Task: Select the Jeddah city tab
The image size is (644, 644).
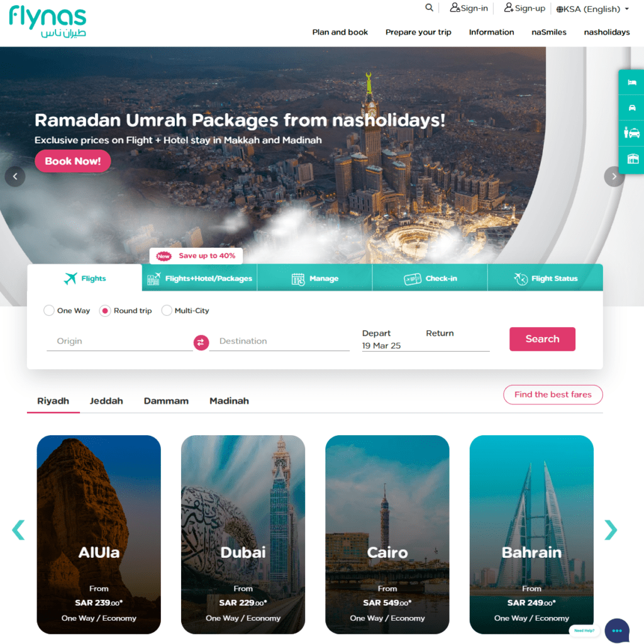Action: coord(106,401)
